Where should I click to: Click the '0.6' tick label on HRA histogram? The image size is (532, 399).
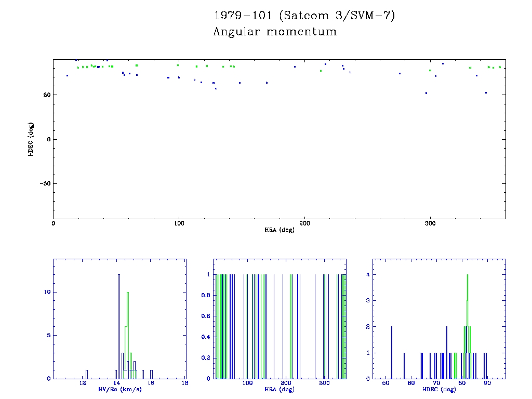coord(206,316)
